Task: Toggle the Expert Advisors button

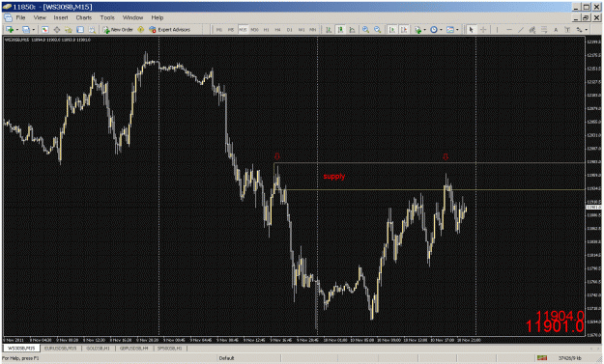Action: (170, 30)
